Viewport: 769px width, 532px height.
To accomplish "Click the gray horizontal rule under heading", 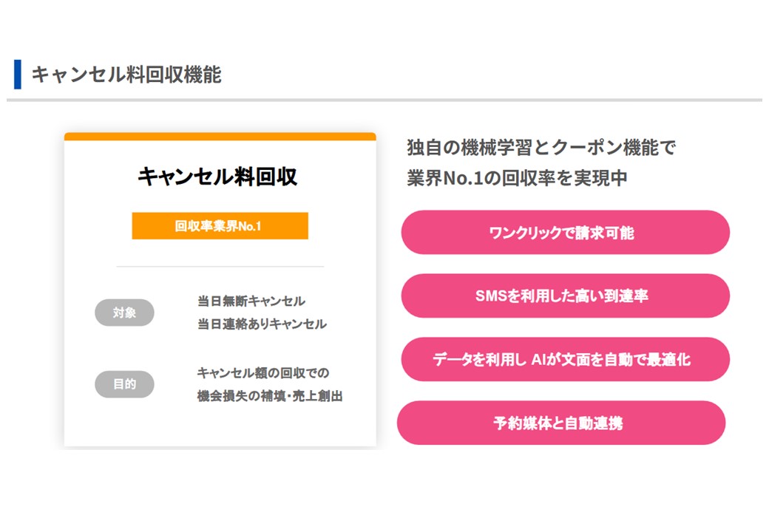I will 384,100.
